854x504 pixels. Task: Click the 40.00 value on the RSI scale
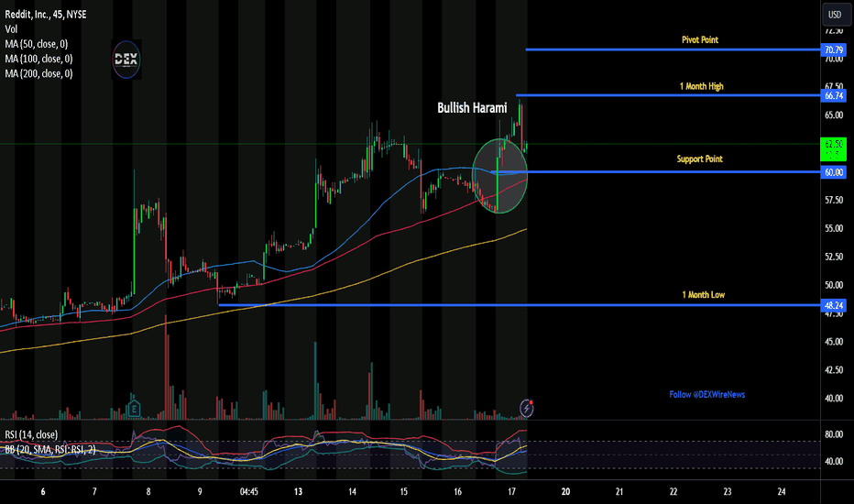tap(834, 462)
